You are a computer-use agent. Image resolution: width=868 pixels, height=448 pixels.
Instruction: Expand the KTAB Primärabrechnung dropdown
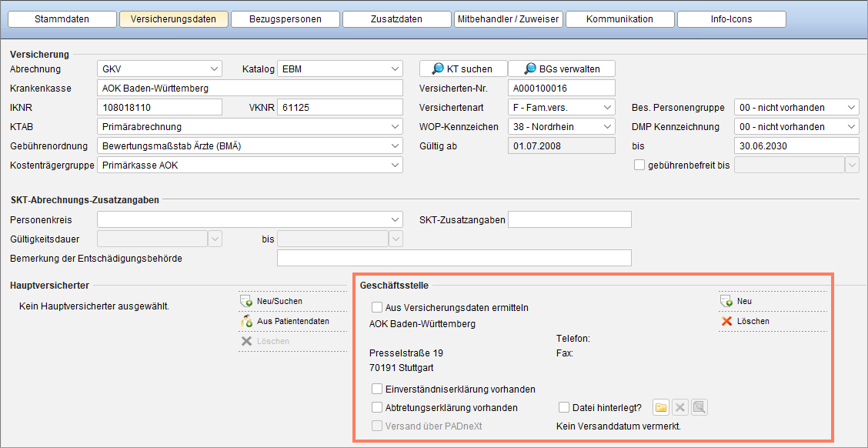[x=249, y=127]
